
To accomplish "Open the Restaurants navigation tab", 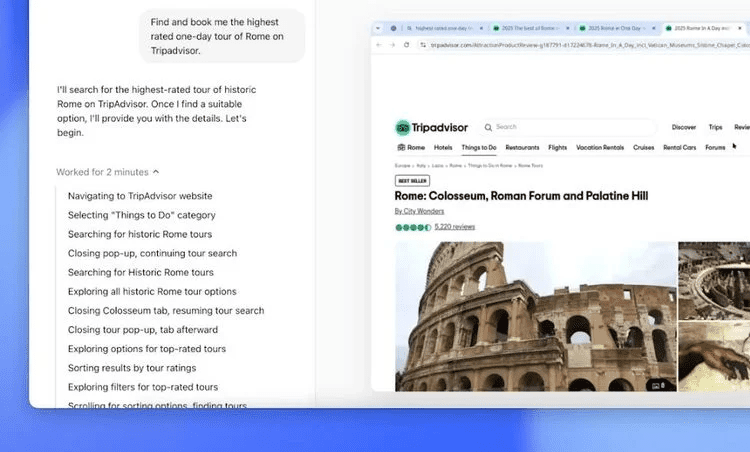I will tap(522, 148).
